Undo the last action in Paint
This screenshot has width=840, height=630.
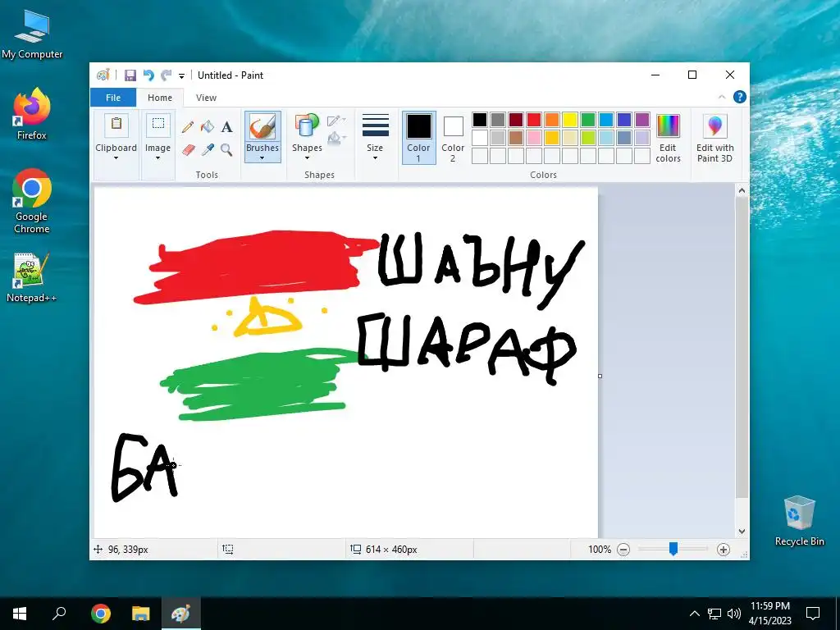click(x=148, y=75)
